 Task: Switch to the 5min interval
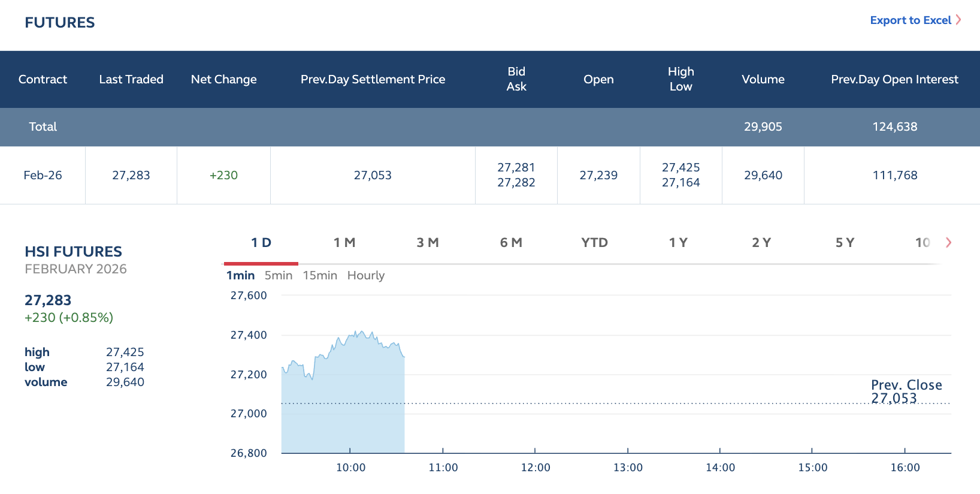(279, 275)
